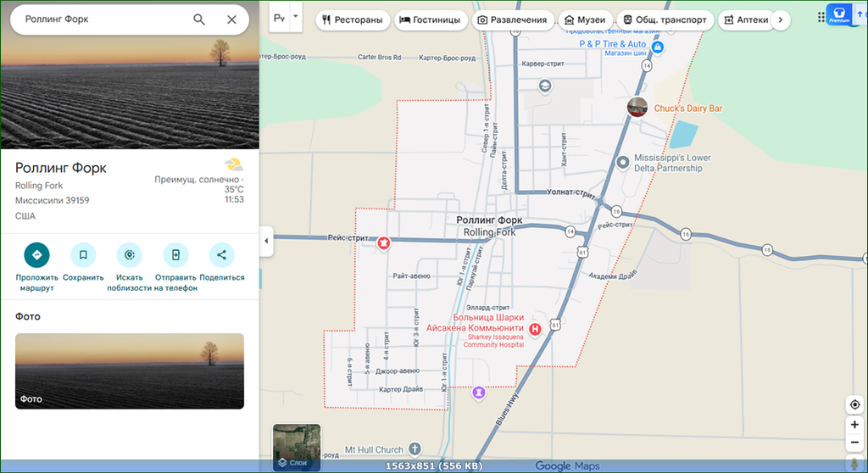Screen dimensions: 868x473
Task: Open the Ру language dropdown arrow
Action: point(296,17)
